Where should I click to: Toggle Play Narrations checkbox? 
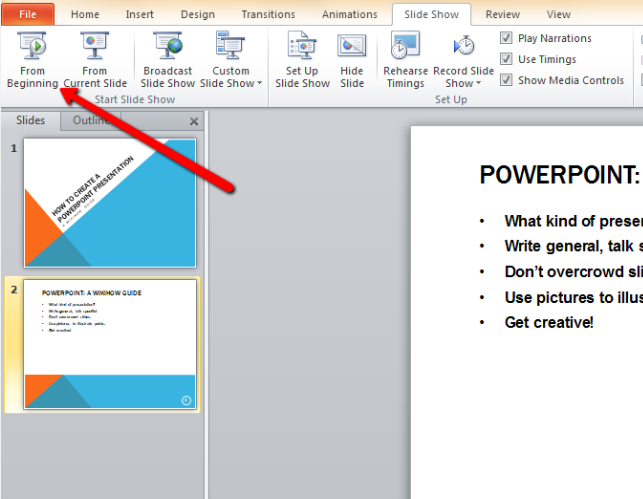[507, 38]
